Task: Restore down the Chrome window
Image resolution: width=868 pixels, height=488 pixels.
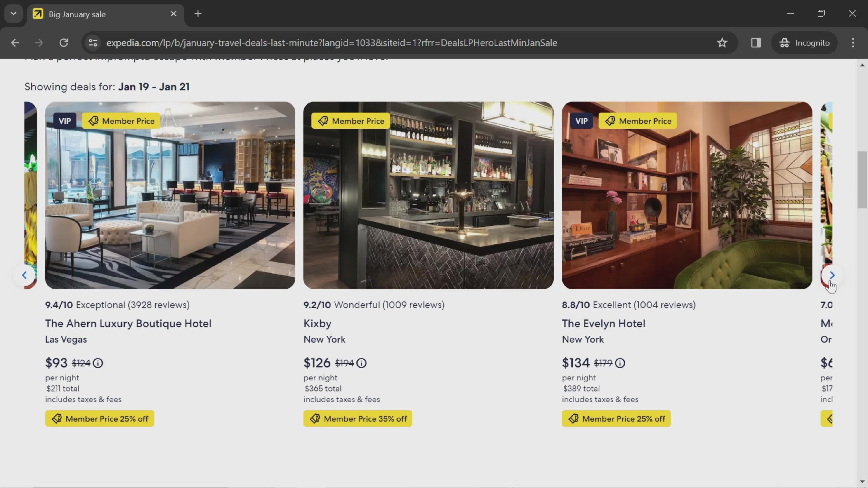Action: coord(821,14)
